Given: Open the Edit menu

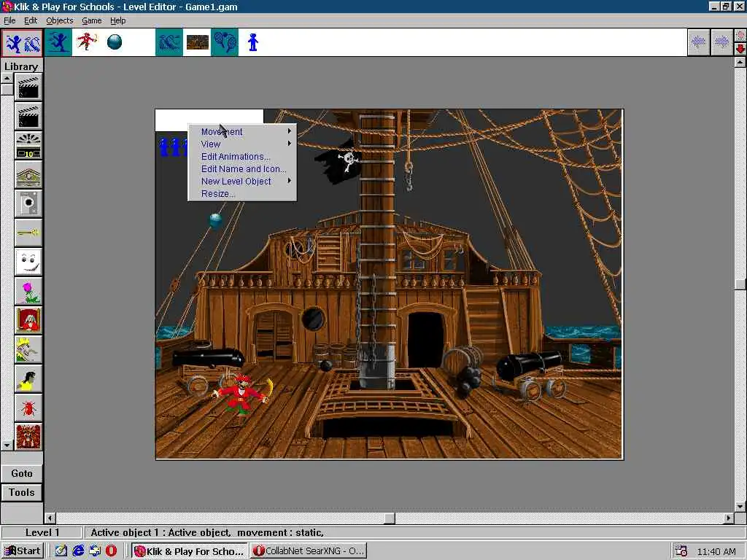Looking at the screenshot, I should point(31,20).
